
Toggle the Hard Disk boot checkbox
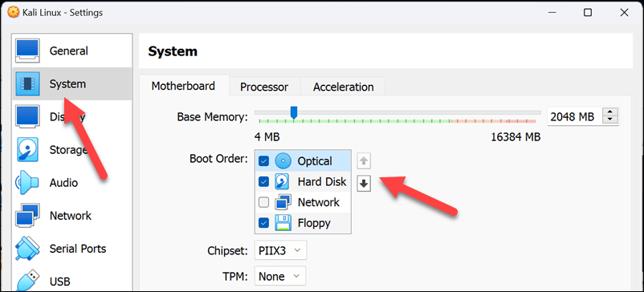263,181
